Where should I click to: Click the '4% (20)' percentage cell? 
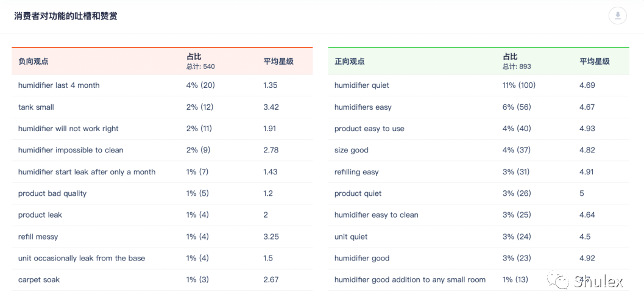pos(200,85)
